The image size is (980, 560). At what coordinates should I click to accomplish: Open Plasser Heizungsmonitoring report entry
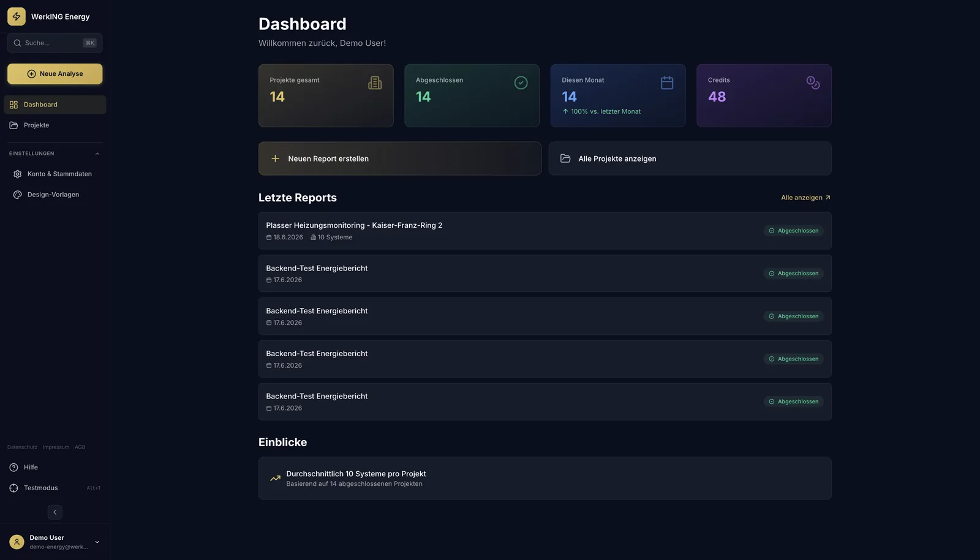point(545,231)
